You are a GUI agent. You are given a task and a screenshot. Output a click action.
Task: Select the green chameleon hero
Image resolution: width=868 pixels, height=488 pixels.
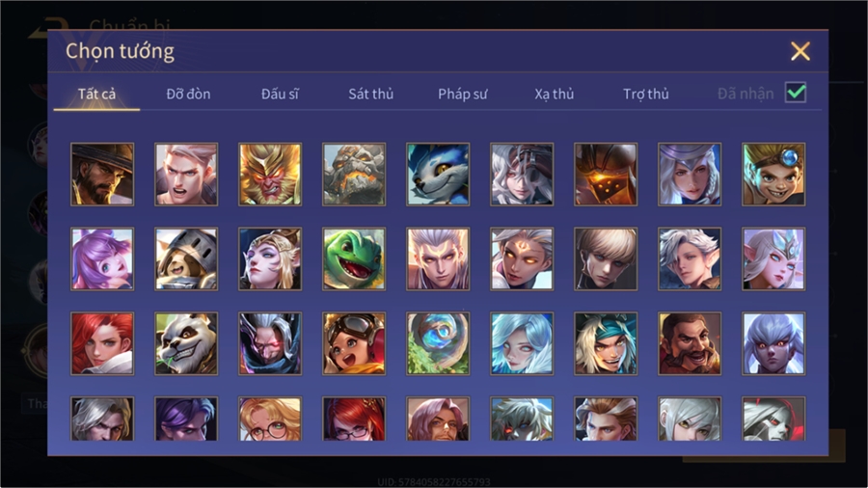(x=354, y=258)
